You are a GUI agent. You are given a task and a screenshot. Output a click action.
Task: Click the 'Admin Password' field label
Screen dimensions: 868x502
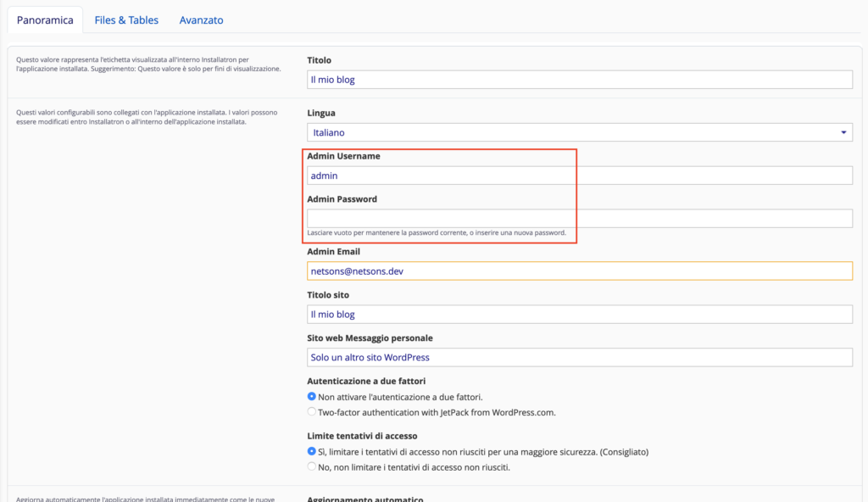tap(342, 199)
